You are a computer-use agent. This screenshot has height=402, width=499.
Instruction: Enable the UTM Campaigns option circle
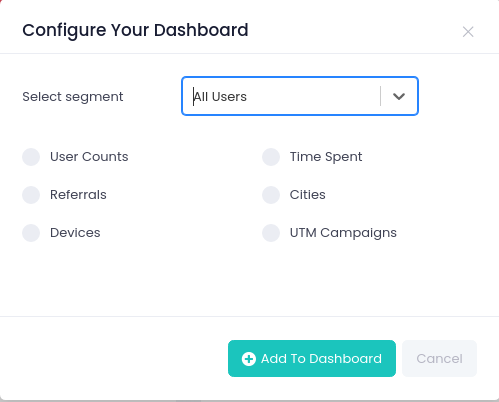(x=271, y=233)
